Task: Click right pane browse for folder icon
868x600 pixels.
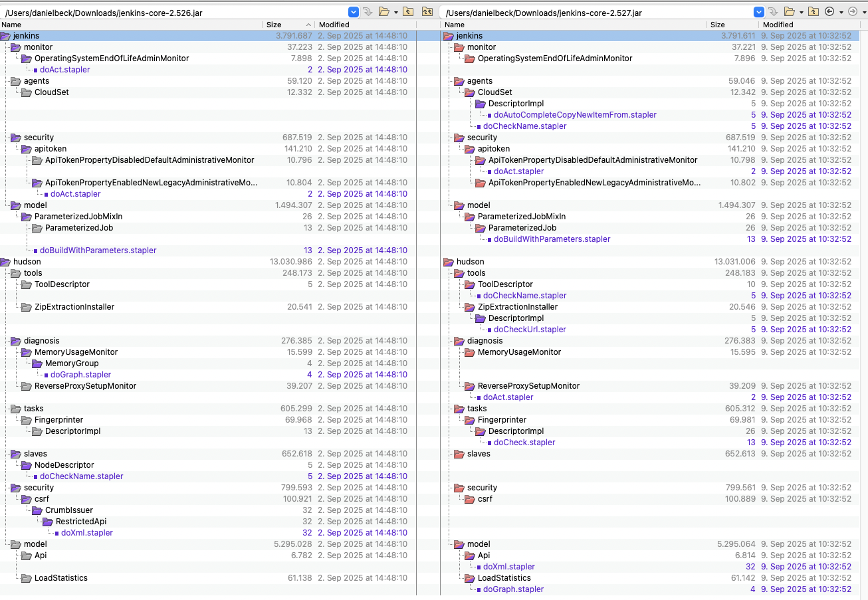Action: (x=789, y=12)
